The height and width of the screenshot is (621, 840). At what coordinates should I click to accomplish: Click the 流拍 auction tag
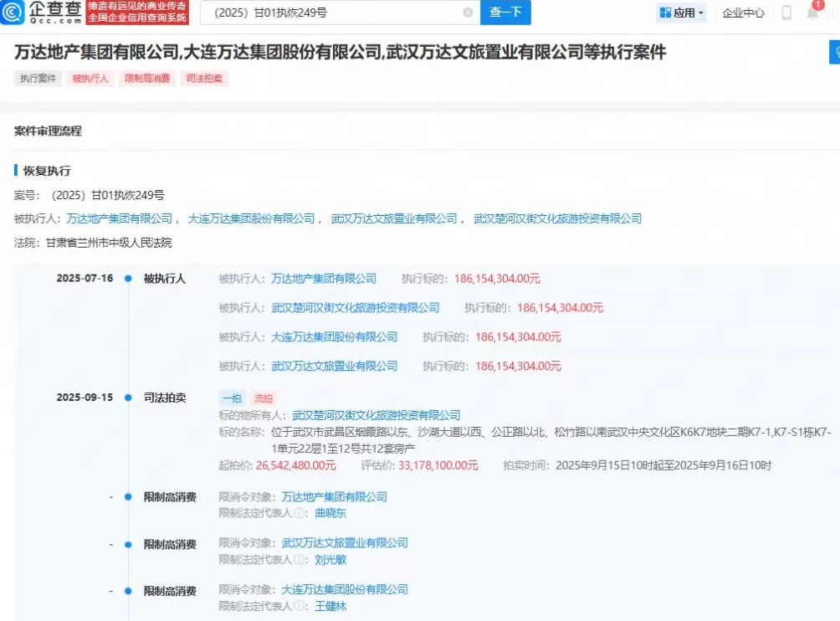(x=263, y=398)
